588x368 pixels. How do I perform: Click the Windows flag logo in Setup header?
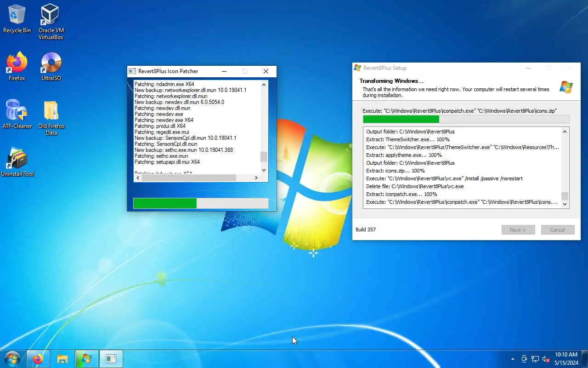pyautogui.click(x=566, y=87)
